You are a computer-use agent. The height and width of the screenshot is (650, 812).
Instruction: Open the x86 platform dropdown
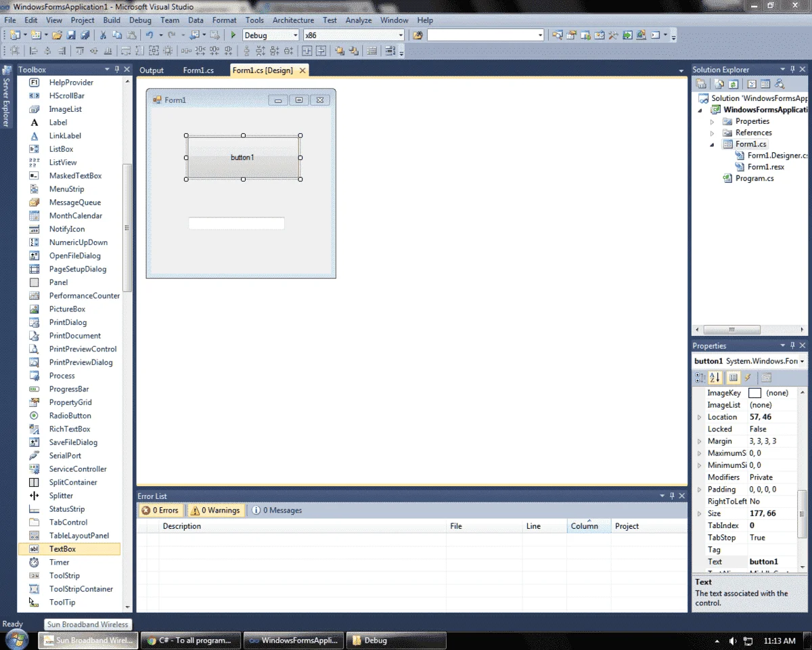click(401, 35)
